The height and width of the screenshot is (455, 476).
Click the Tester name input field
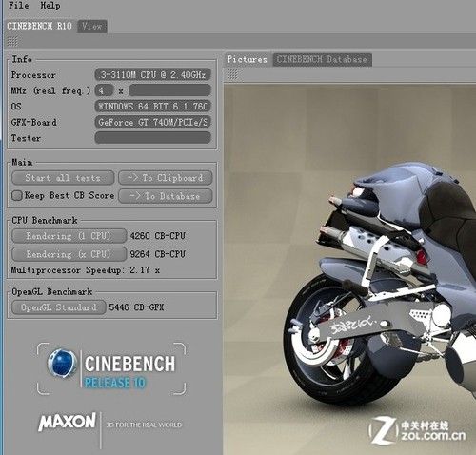tap(153, 138)
